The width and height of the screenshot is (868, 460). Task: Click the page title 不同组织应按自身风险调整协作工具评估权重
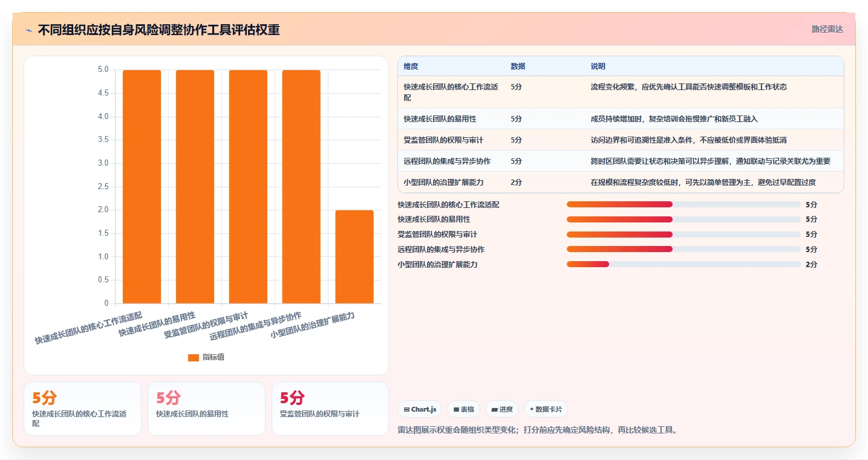point(158,30)
